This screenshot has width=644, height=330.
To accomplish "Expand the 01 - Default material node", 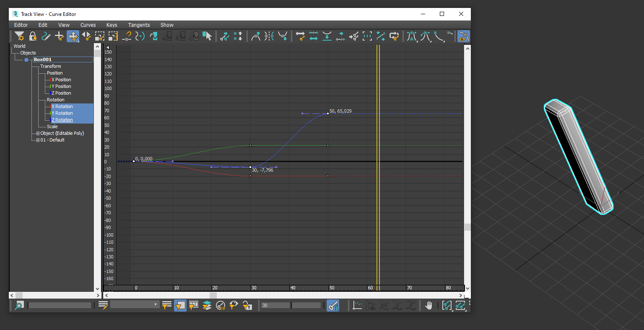I will pos(38,140).
